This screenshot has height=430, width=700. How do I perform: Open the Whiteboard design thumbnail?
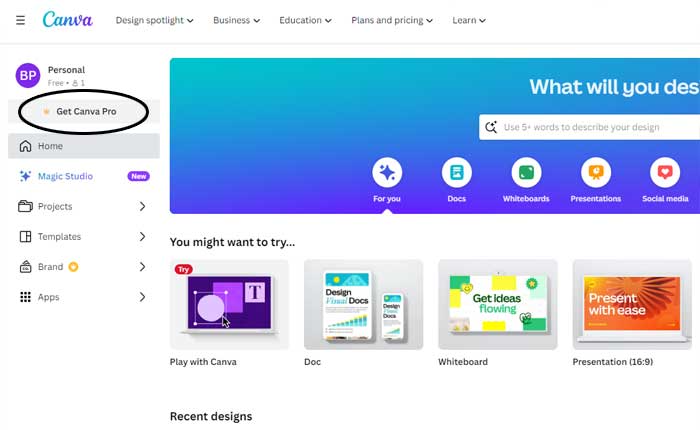pyautogui.click(x=498, y=305)
